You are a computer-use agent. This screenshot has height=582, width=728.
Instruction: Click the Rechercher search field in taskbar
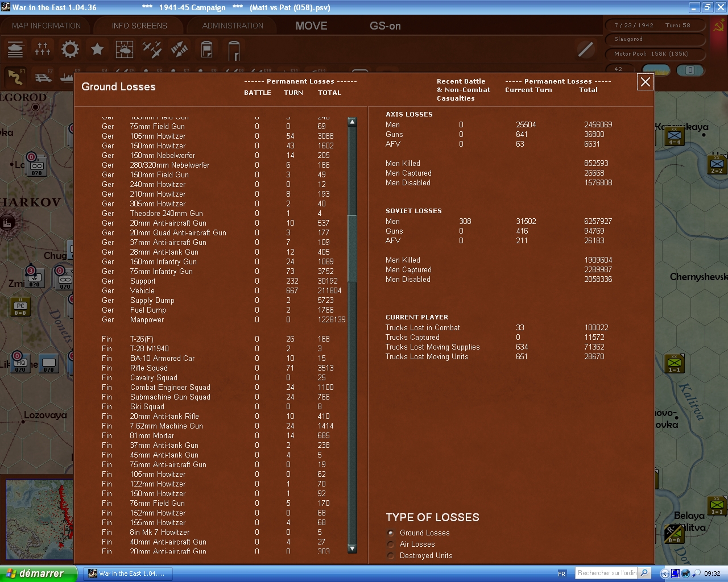[606, 573]
